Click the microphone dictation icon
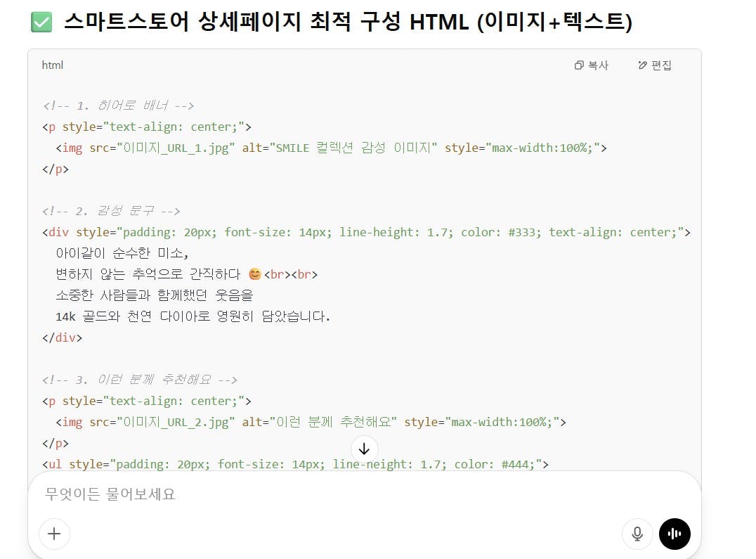Image resolution: width=756 pixels, height=559 pixels. pos(637,534)
